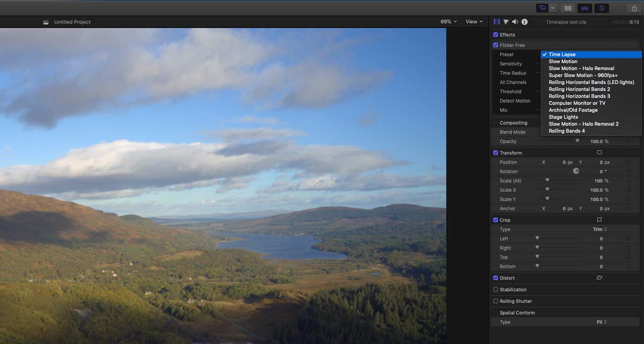This screenshot has width=644, height=344.
Task: Click the Scale X slider handle
Action: 547,189
